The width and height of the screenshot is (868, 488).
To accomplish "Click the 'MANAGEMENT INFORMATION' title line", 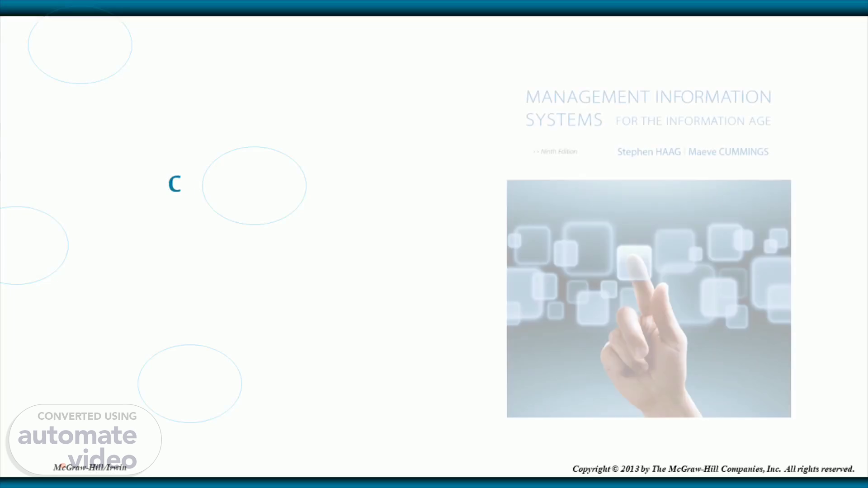I will point(648,97).
